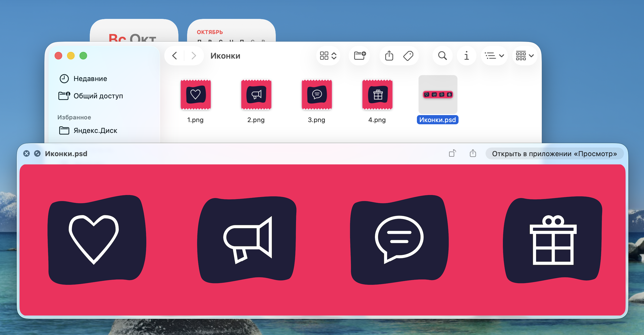Select the 2.png megaphone file thumbnail
This screenshot has height=335, width=644.
point(256,95)
